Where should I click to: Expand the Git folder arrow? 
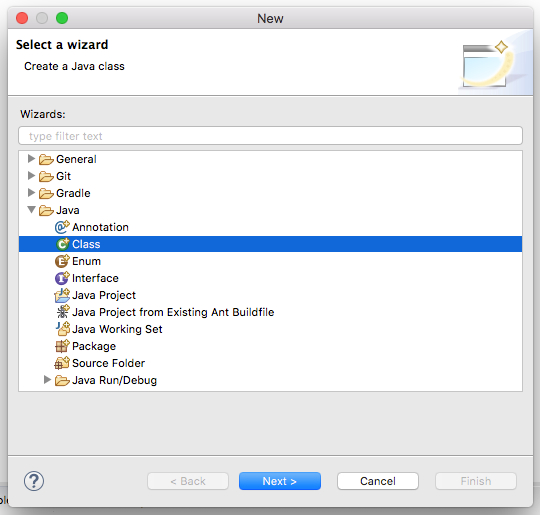(x=31, y=175)
